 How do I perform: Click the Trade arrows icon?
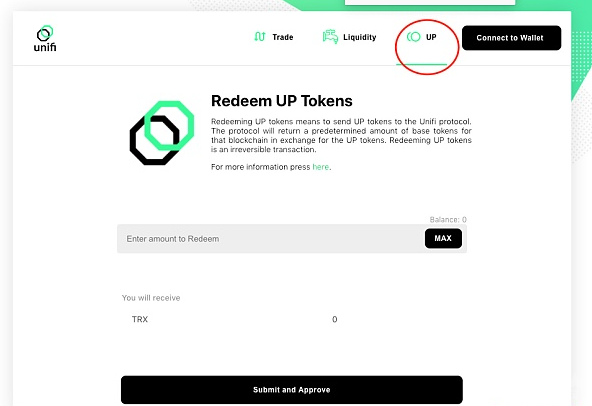260,37
